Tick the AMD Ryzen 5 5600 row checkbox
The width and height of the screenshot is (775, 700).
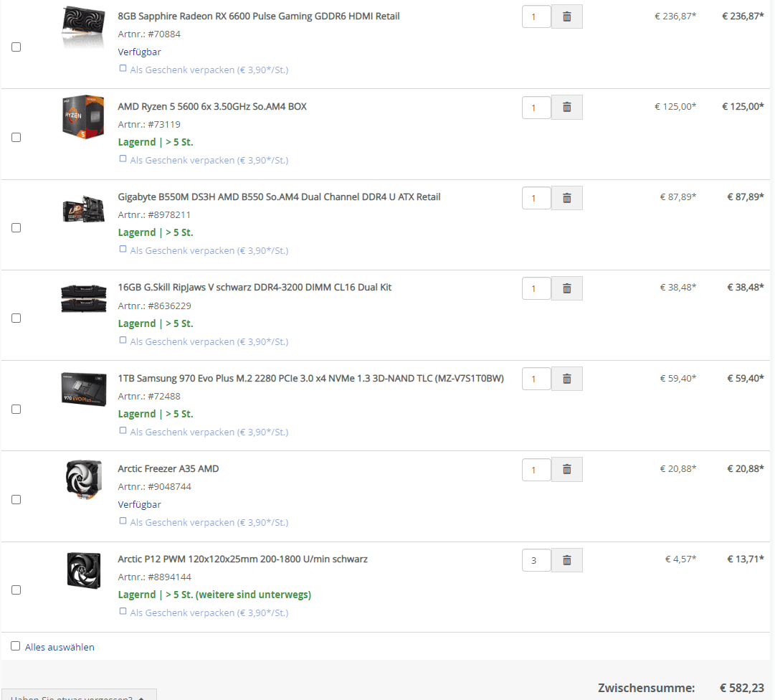click(x=16, y=138)
